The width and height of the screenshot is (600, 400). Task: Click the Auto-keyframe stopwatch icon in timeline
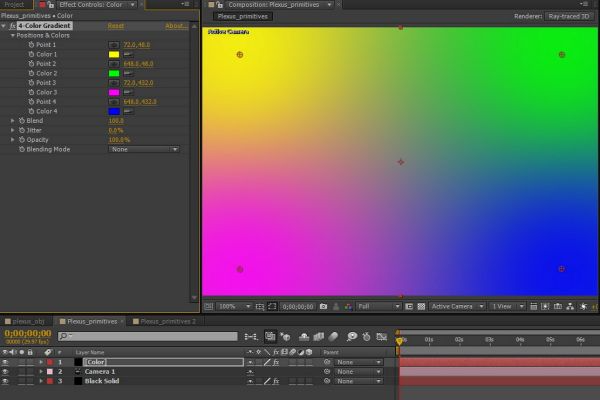(367, 336)
